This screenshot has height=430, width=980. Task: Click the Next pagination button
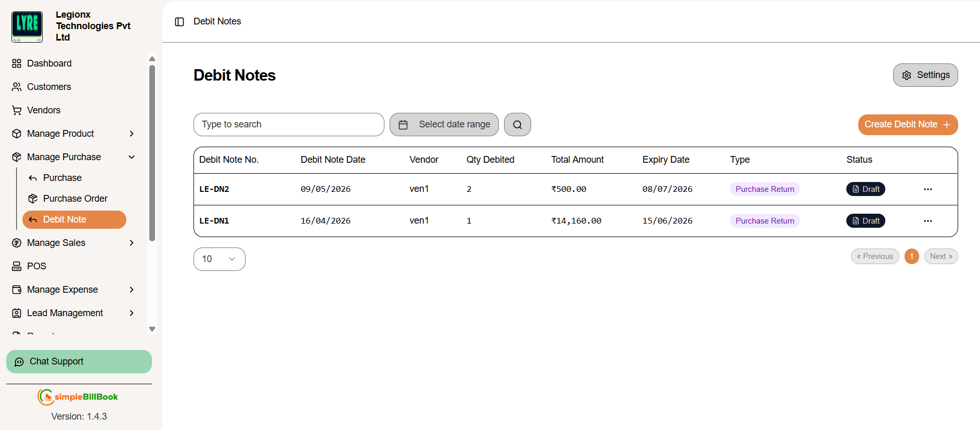[941, 256]
